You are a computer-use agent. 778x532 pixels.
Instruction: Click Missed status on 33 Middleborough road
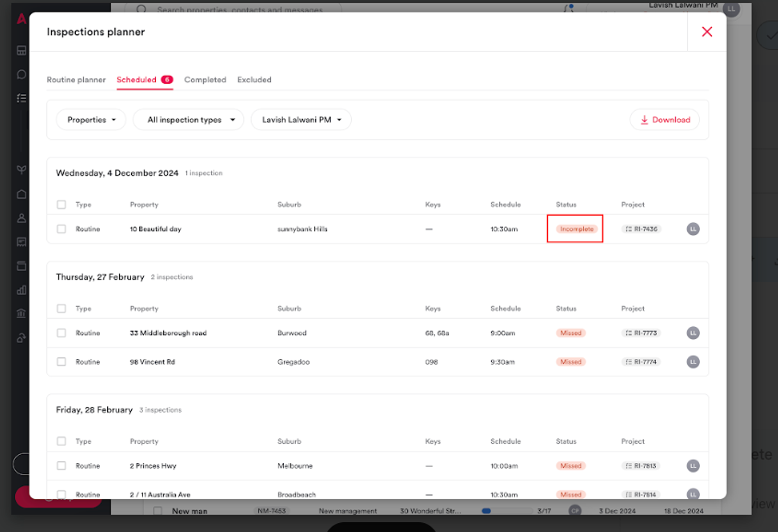click(x=571, y=333)
